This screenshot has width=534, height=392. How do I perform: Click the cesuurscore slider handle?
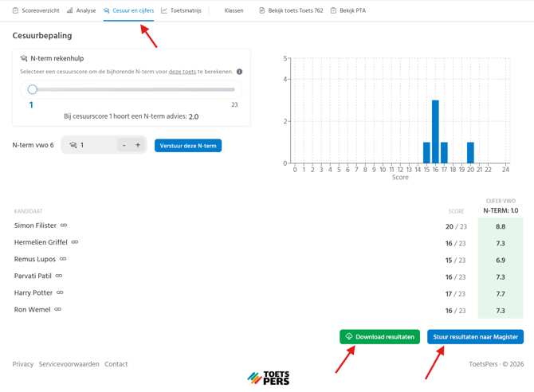click(32, 89)
